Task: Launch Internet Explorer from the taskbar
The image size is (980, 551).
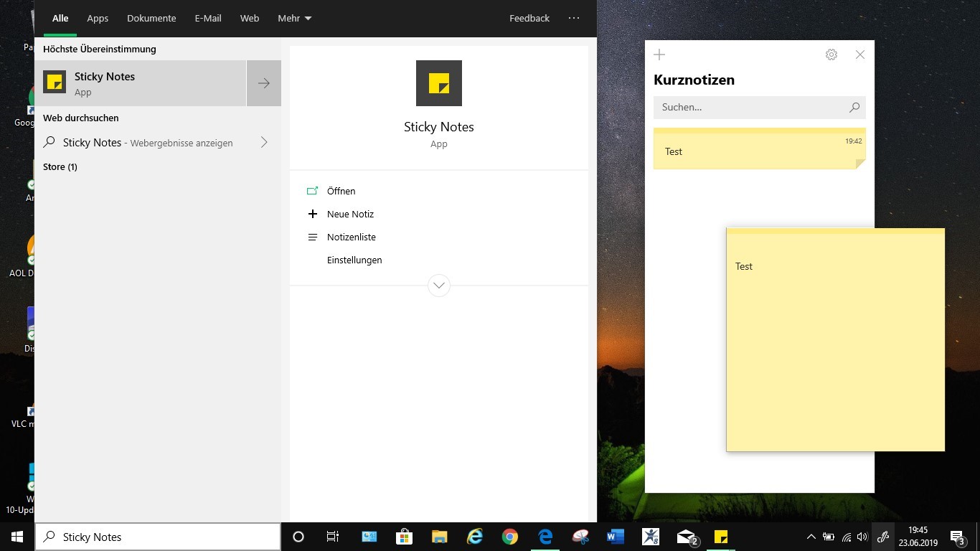Action: 475,537
